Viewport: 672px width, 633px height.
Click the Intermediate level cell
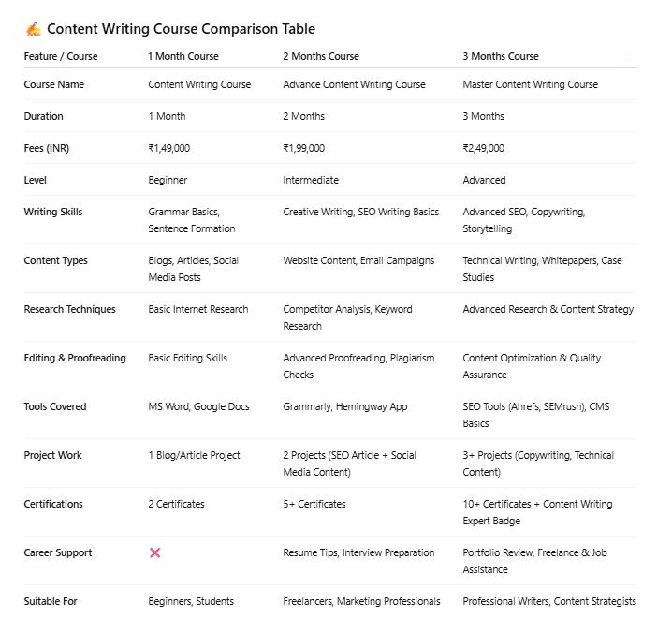tap(311, 180)
